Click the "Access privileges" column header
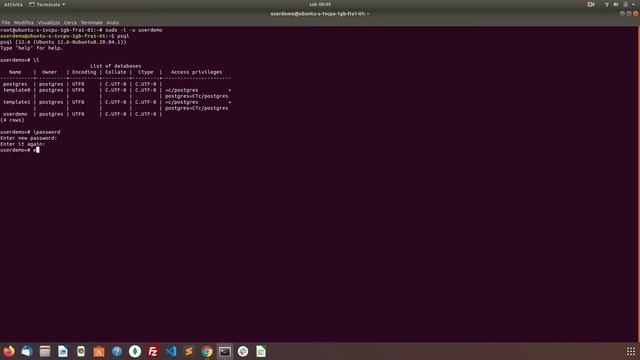Viewport: 640px width, 360px height. click(196, 72)
